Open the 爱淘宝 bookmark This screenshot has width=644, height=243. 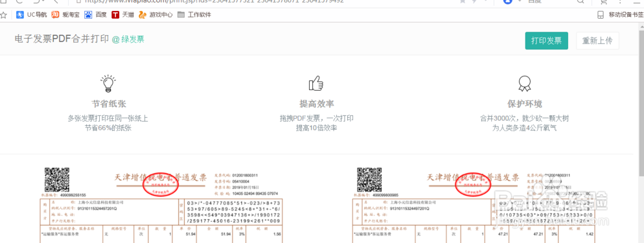(66, 15)
